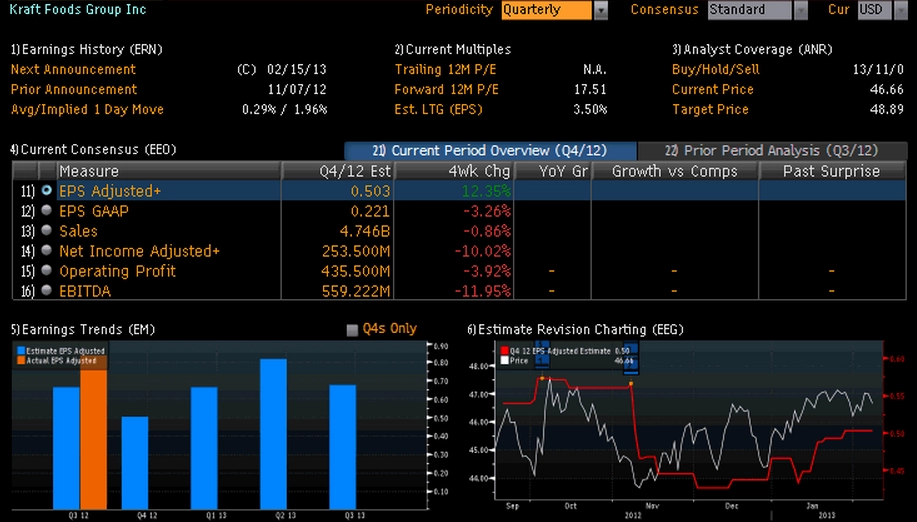
Task: Click the Operating Profit measure label
Action: [x=118, y=271]
